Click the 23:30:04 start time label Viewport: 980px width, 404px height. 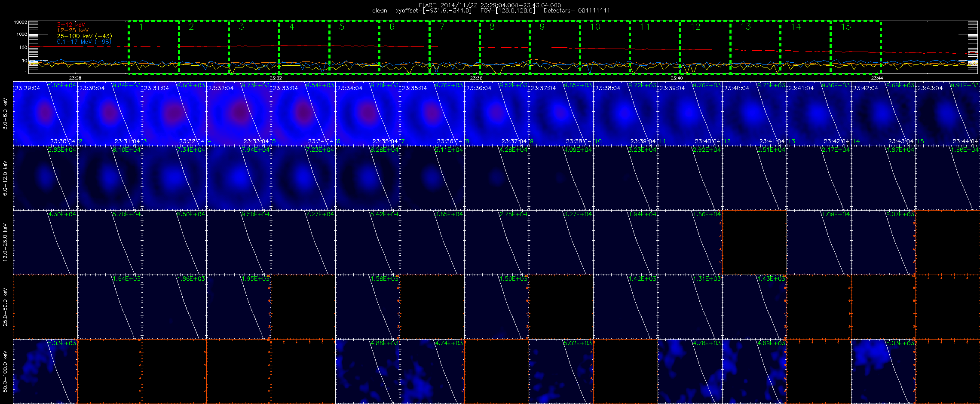(92, 88)
